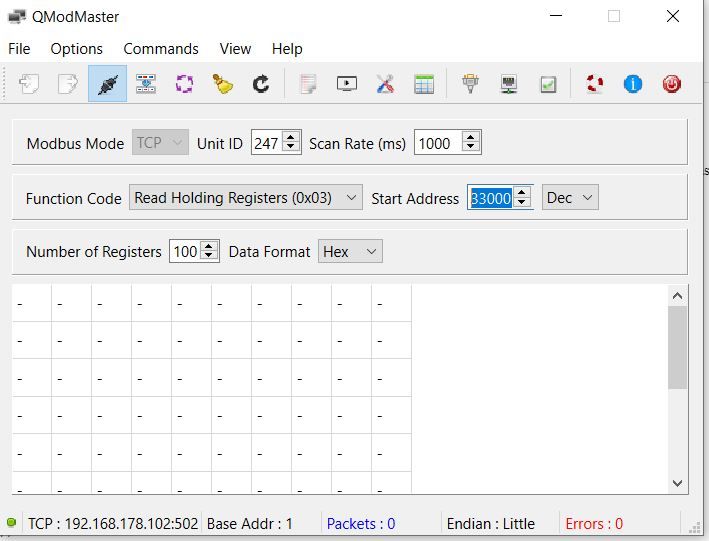Click the Base Addr : 1 status text
Screen dimensions: 709x541
point(250,523)
